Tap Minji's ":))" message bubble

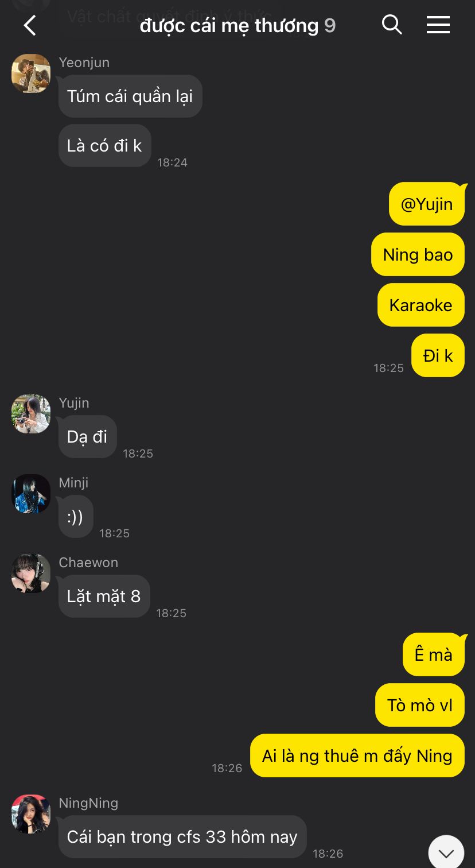76,517
